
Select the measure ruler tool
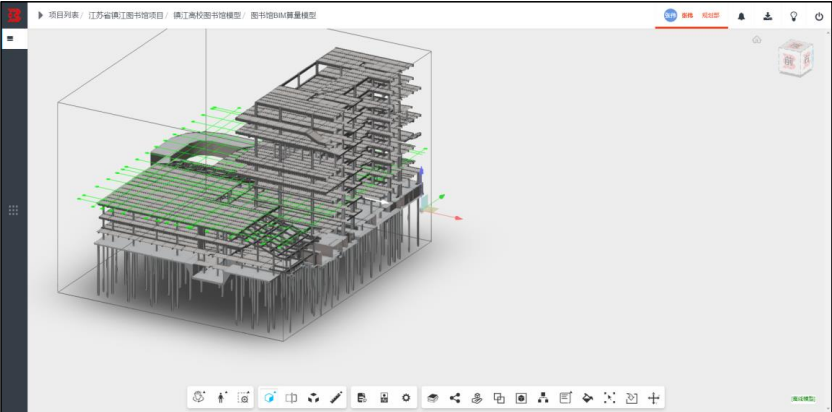(336, 397)
